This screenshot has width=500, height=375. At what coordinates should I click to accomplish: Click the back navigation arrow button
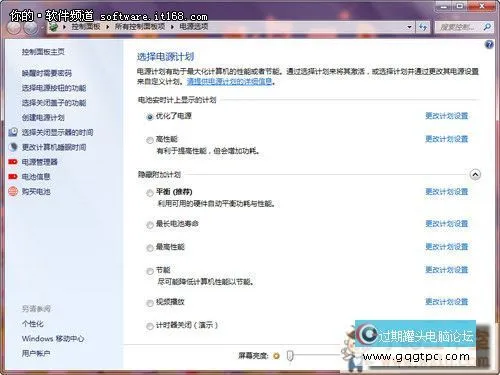click(14, 28)
